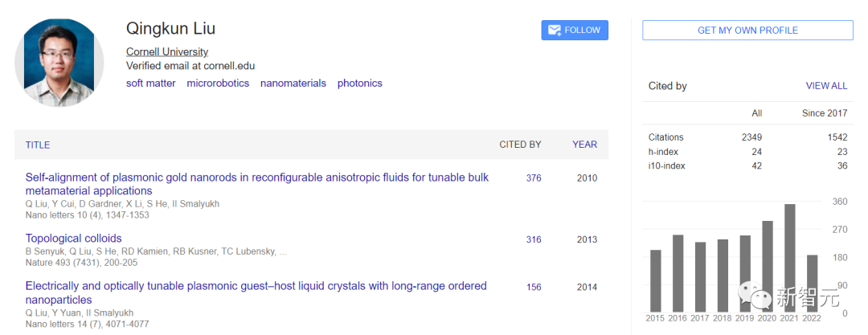The image size is (868, 335).
Task: Sort publications by TITLE column header
Action: point(38,145)
